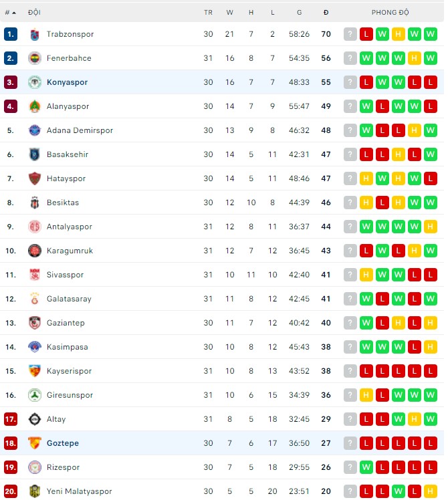
Task: Click the Kayserispor team logo
Action: point(35,371)
